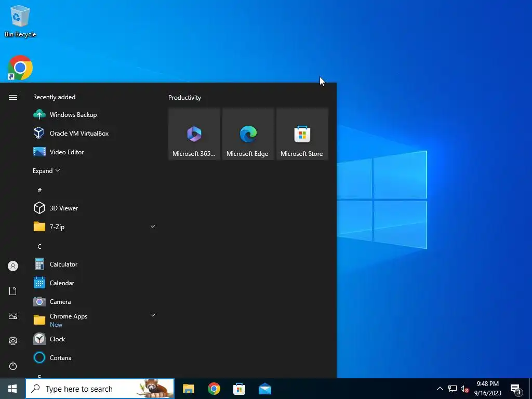This screenshot has height=399, width=532.
Task: Open Calculator from app list
Action: [95, 264]
